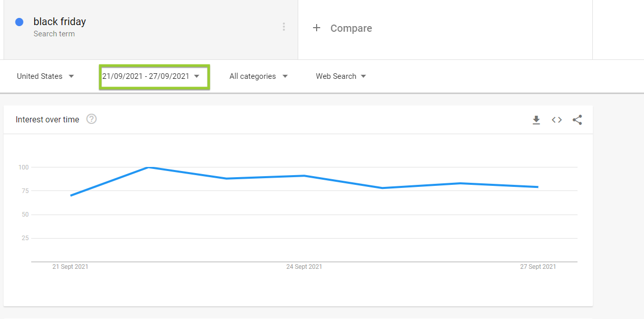Click the 100 value label on the y-axis
Viewport: 644px width, 319px height.
pos(25,167)
